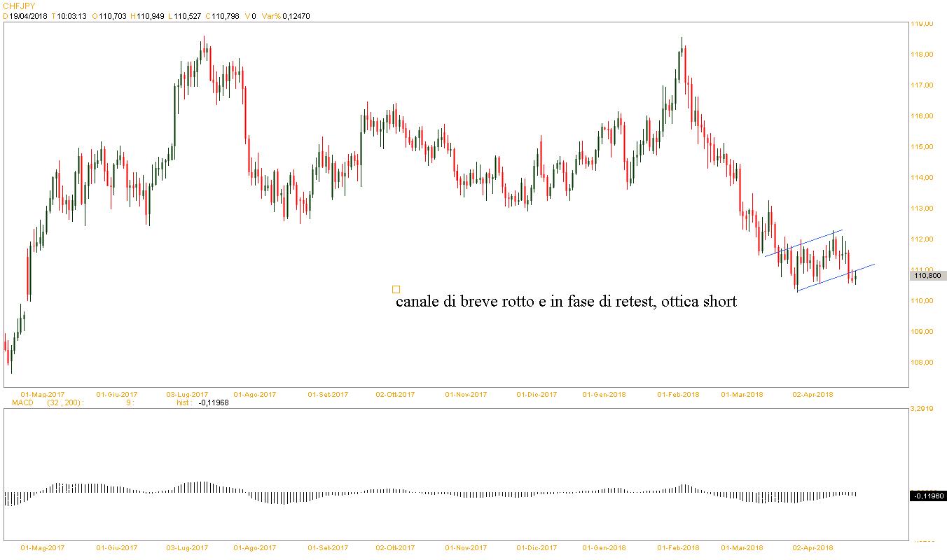Click the 116,00 price axis label
This screenshot has height=560, width=947.
[922, 116]
